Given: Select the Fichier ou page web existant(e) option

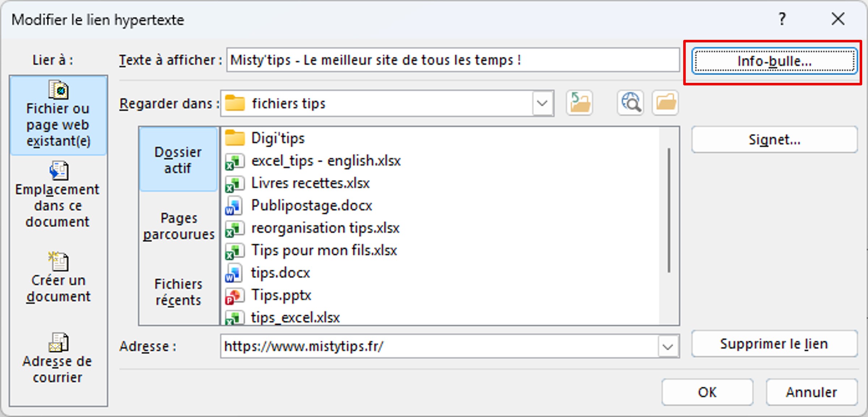Looking at the screenshot, I should [58, 116].
